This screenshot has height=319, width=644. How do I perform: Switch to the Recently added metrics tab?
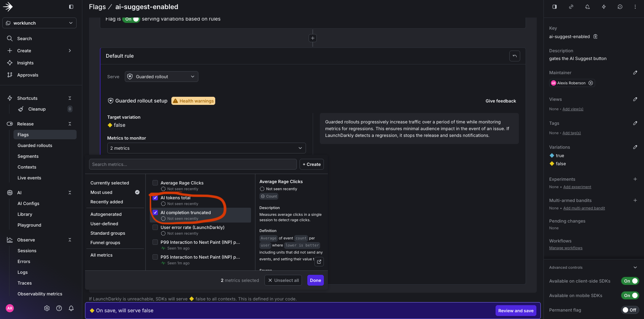tap(107, 202)
